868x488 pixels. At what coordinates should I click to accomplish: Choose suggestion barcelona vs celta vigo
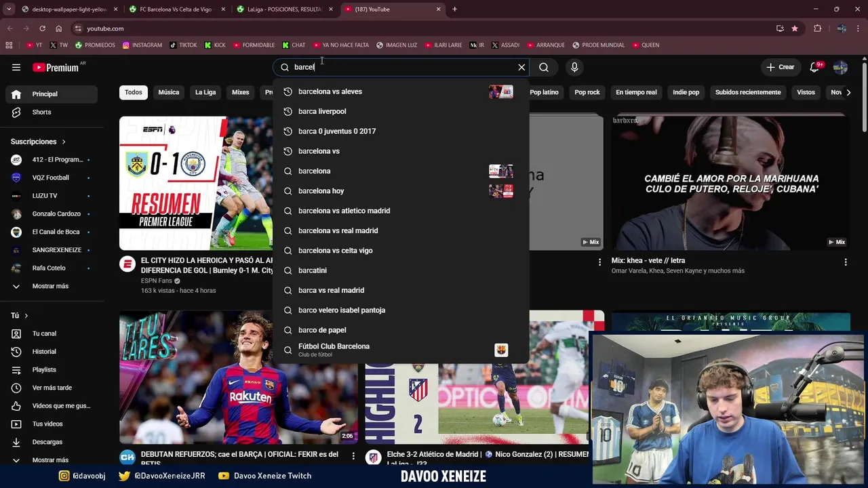pos(401,251)
